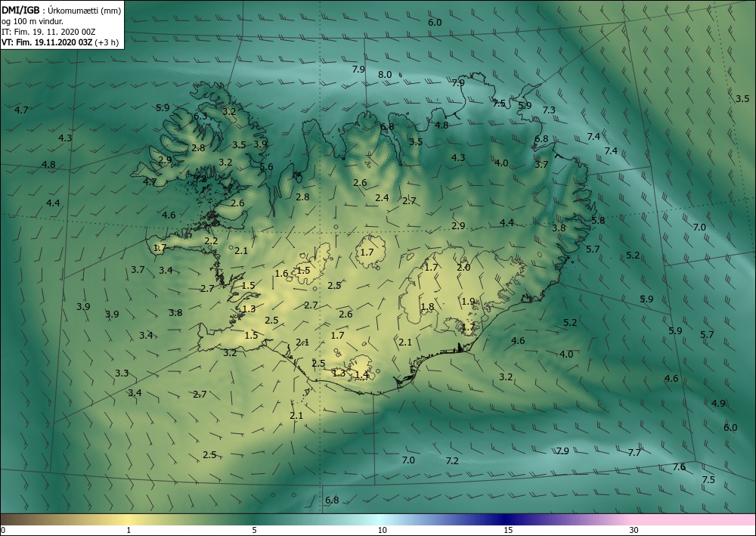This screenshot has height=536, width=756.
Task: Click the map value "3.3"
Action: 122,373
